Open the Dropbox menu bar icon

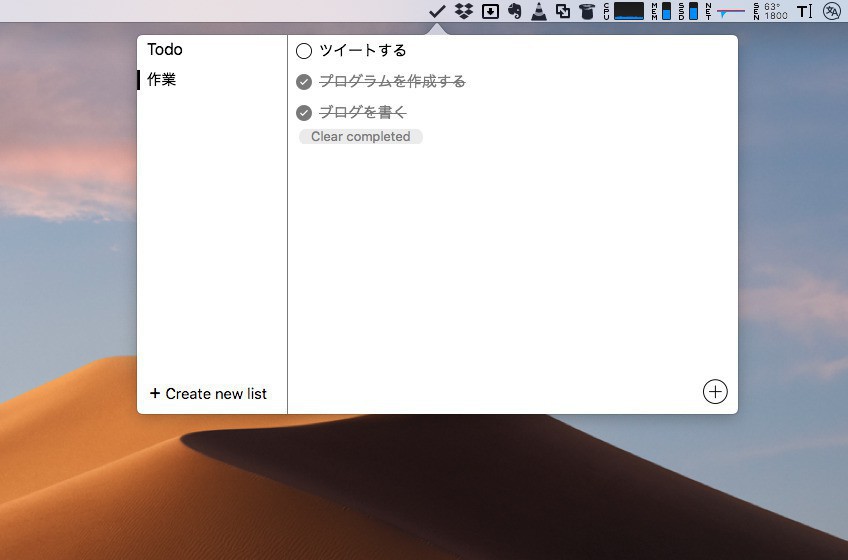[x=463, y=11]
